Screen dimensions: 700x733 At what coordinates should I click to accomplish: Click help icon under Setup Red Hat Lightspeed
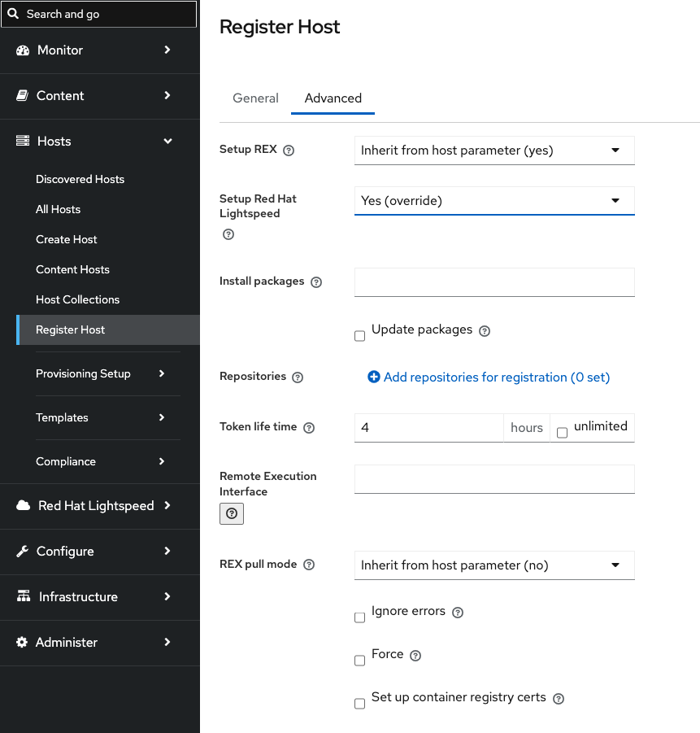(x=228, y=234)
